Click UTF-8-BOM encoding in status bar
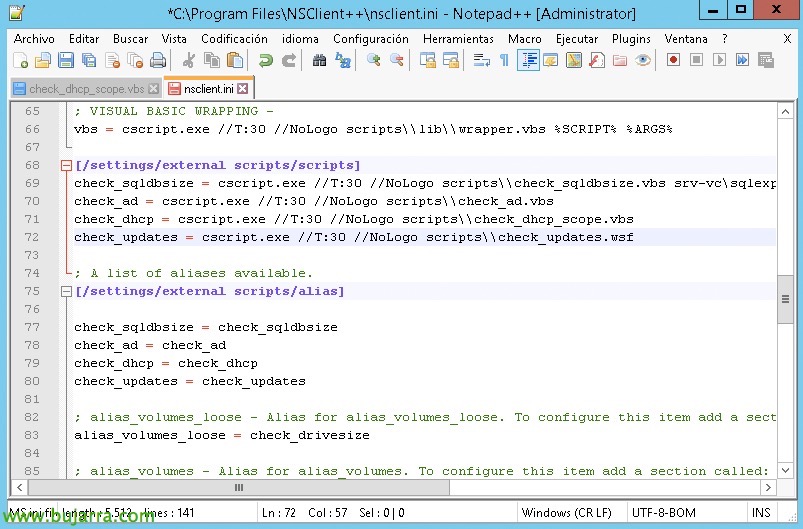 point(664,513)
